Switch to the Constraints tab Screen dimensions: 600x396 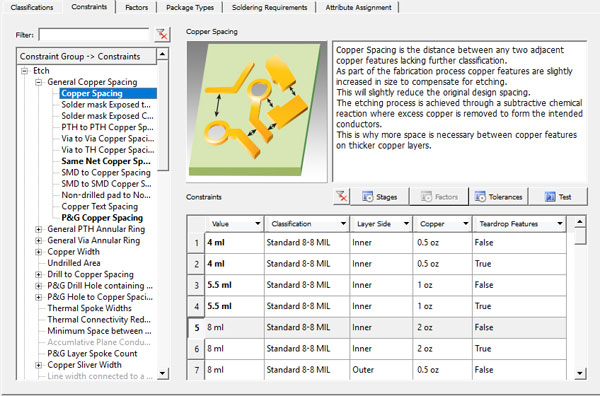tap(89, 7)
